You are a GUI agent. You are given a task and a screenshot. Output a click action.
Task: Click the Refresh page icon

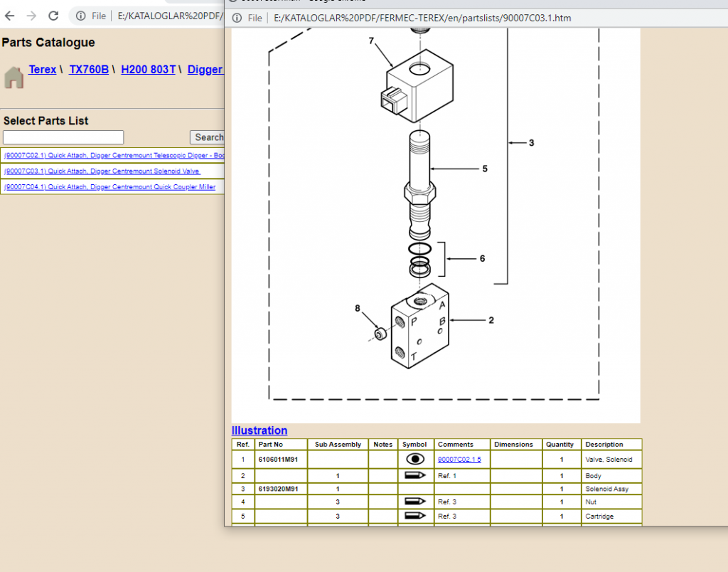(x=53, y=14)
